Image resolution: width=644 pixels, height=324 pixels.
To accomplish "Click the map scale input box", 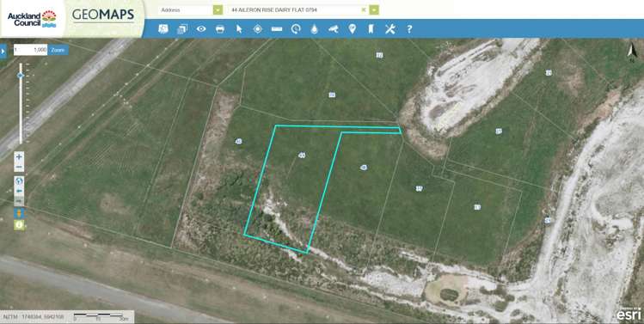I will 30,50.
